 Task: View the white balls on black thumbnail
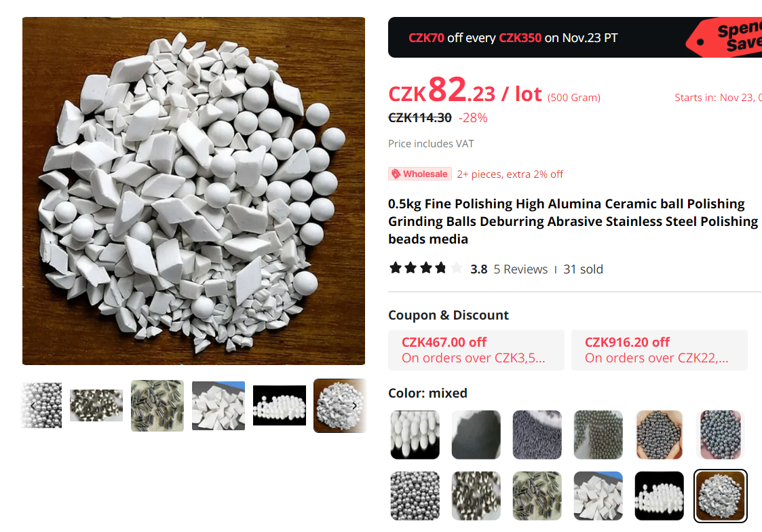click(x=280, y=406)
